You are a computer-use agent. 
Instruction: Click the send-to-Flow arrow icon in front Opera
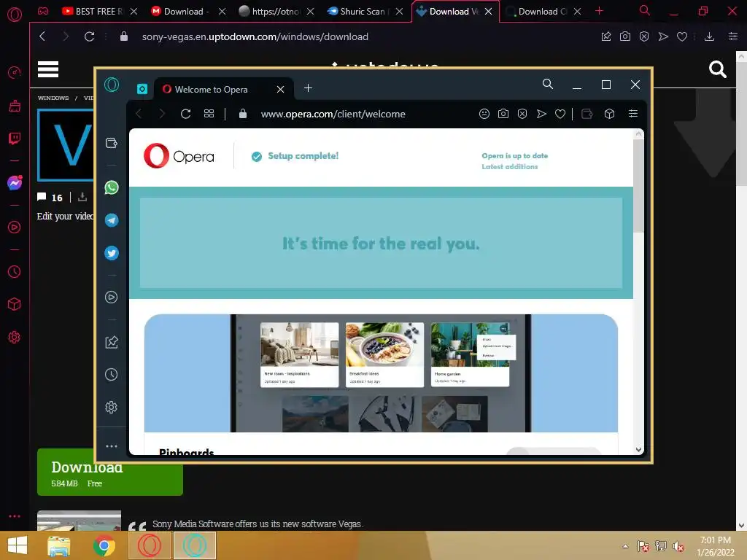pyautogui.click(x=541, y=114)
